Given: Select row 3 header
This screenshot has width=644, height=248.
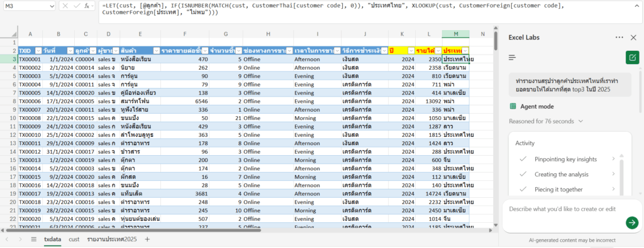Looking at the screenshot, I should point(9,59).
